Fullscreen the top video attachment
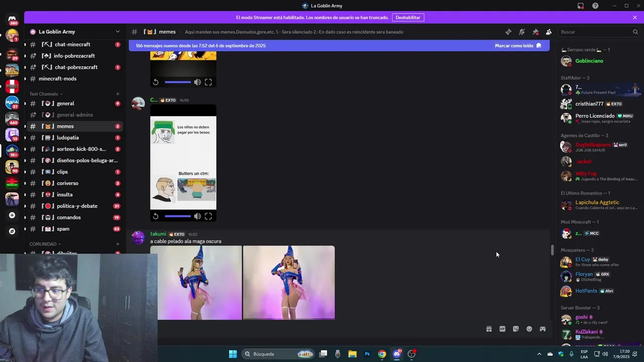The height and width of the screenshot is (362, 644). tap(208, 82)
